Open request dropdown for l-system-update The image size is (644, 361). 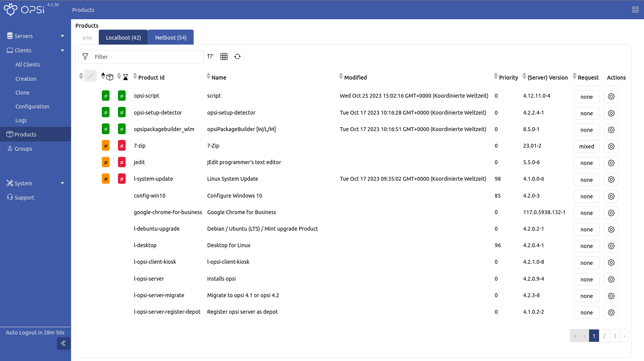(x=586, y=180)
